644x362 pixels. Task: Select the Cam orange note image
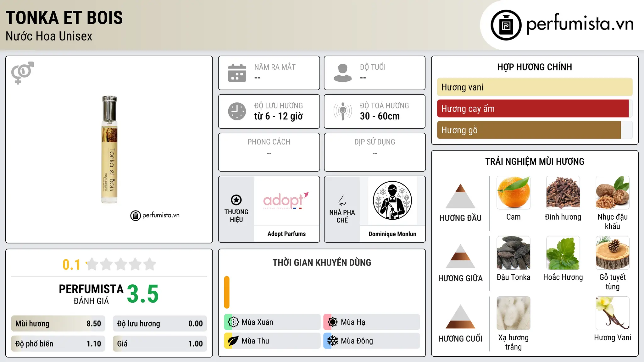point(513,193)
